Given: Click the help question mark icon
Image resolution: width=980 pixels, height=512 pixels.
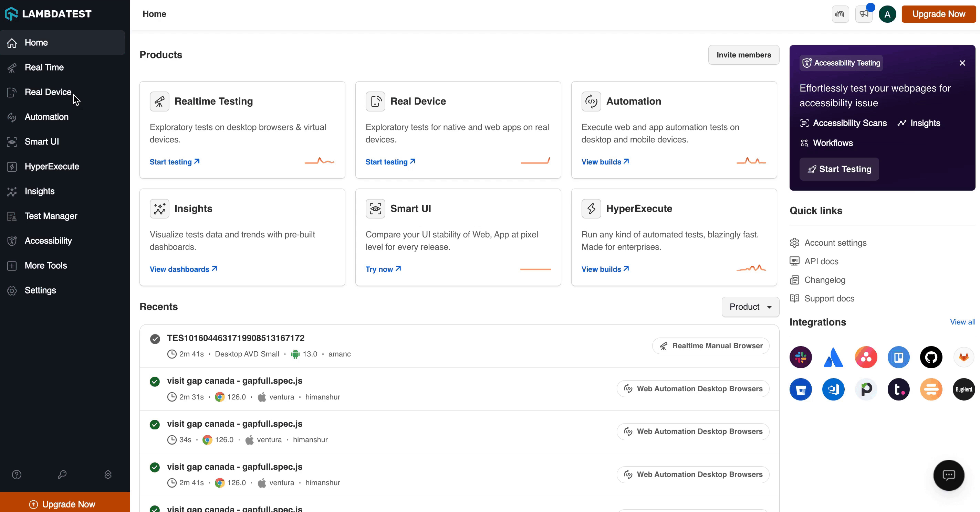Looking at the screenshot, I should pos(17,474).
